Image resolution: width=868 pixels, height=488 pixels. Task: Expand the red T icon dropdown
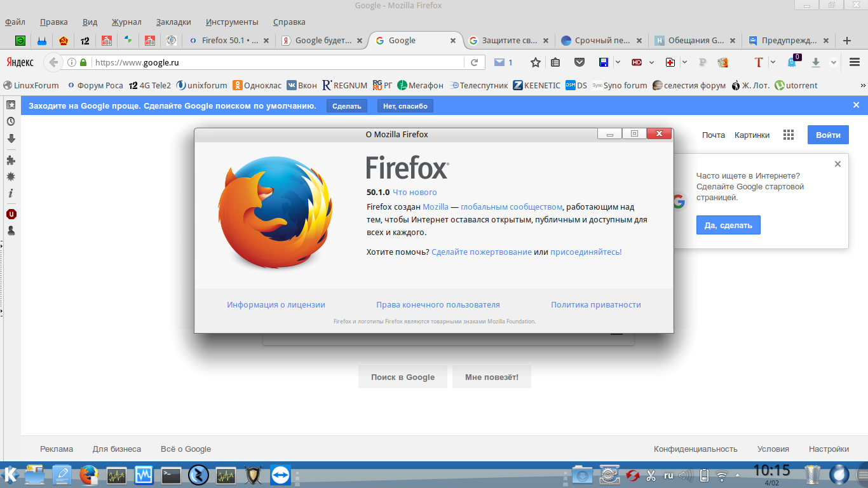coord(773,62)
